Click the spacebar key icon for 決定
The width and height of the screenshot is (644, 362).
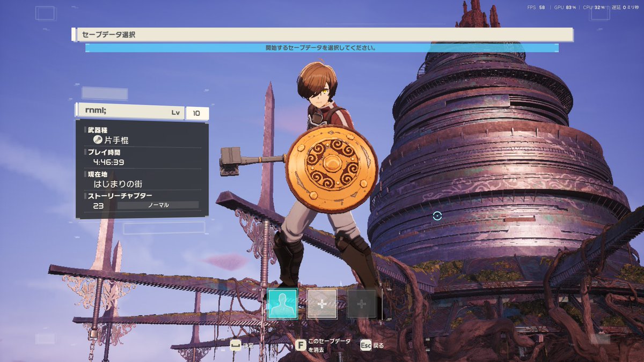(235, 345)
